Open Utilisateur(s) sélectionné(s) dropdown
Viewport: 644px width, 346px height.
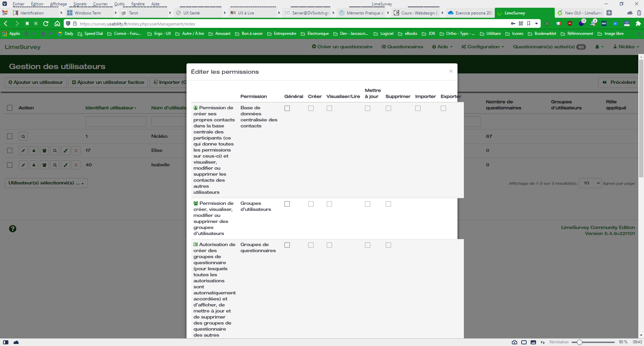(46, 183)
